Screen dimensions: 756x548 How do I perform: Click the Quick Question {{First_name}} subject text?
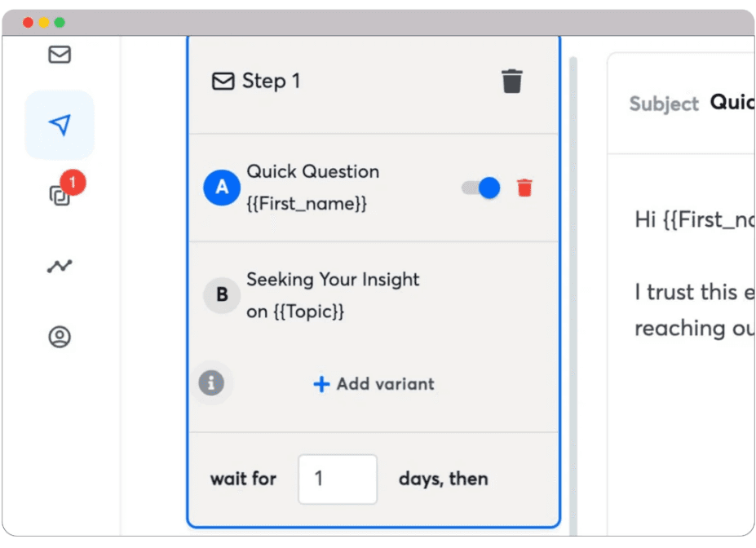click(x=313, y=188)
